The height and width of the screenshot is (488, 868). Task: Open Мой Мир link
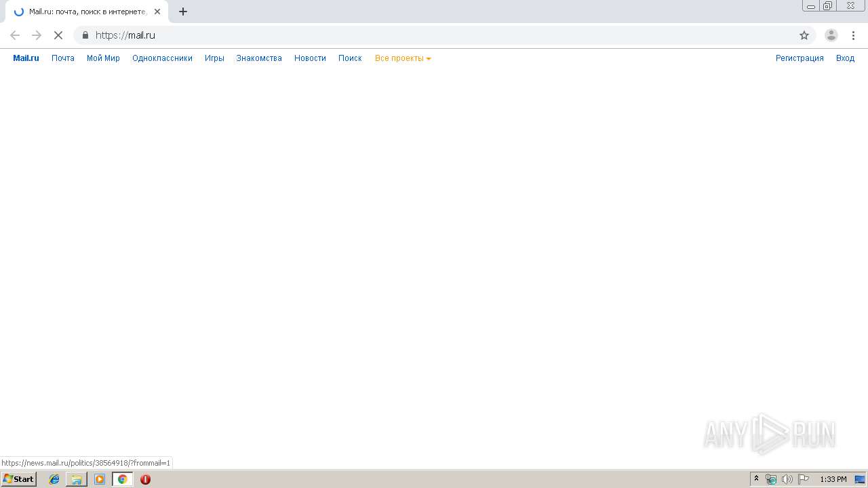point(103,58)
